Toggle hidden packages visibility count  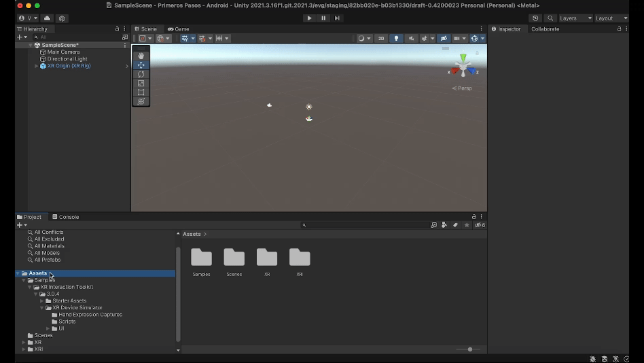point(480,225)
